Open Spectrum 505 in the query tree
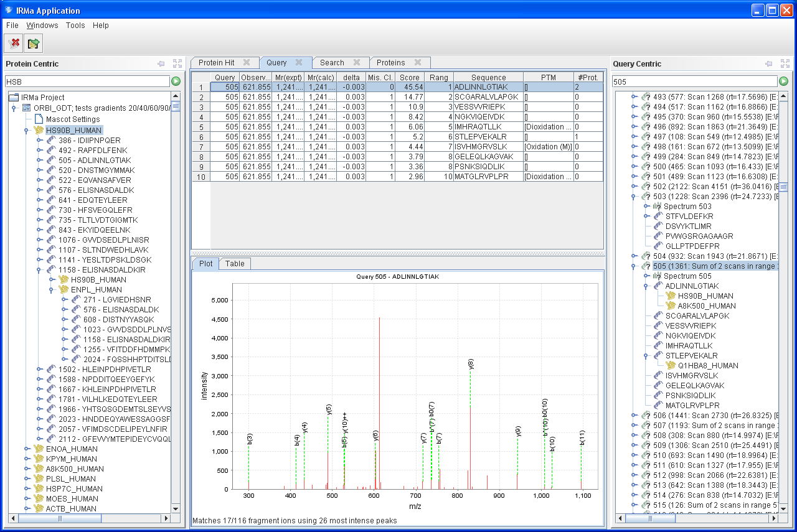 click(687, 276)
